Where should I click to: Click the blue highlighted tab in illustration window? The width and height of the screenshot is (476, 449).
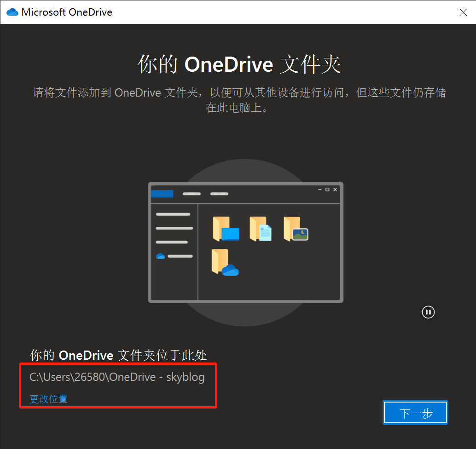click(x=162, y=194)
